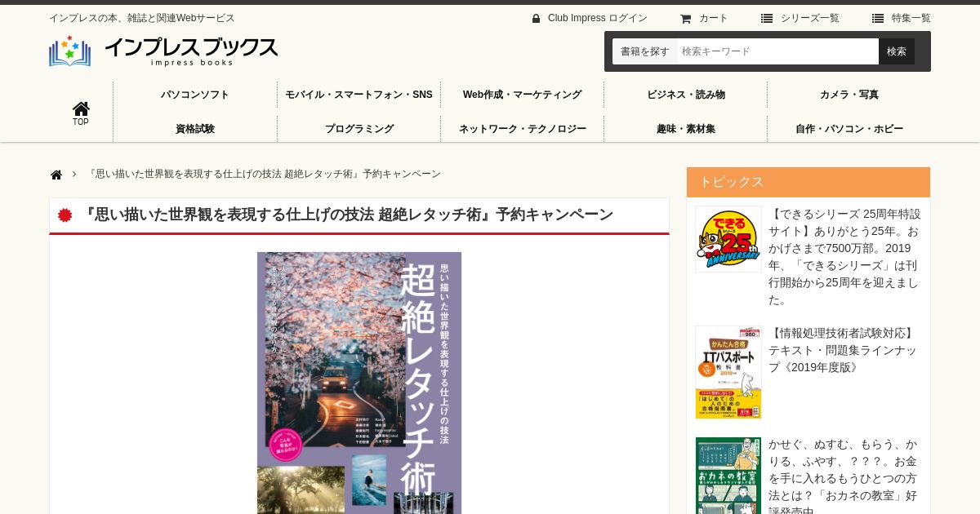Open 趣味・素材集 category

coord(686,129)
